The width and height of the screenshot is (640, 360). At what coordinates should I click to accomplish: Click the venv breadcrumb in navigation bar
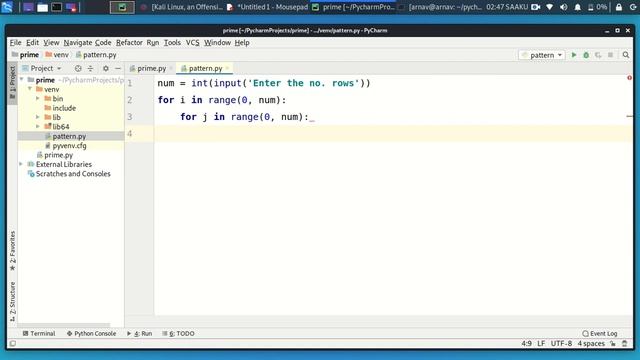point(57,55)
